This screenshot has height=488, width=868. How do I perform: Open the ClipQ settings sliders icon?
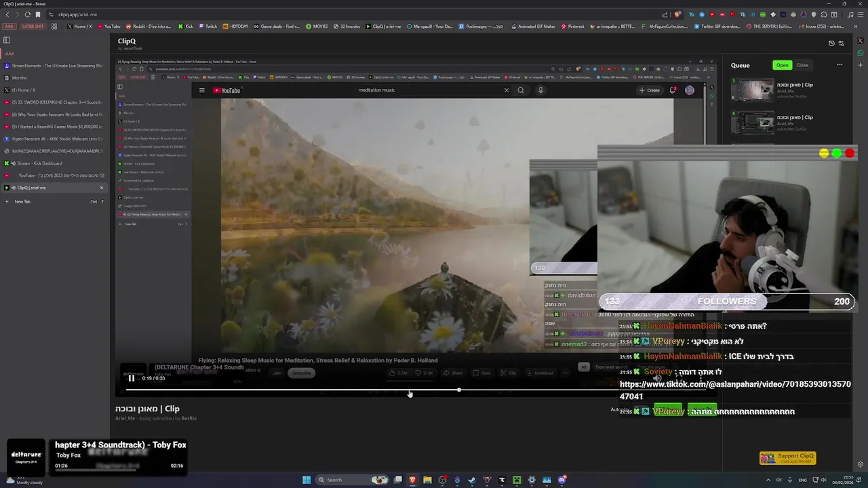(842, 43)
